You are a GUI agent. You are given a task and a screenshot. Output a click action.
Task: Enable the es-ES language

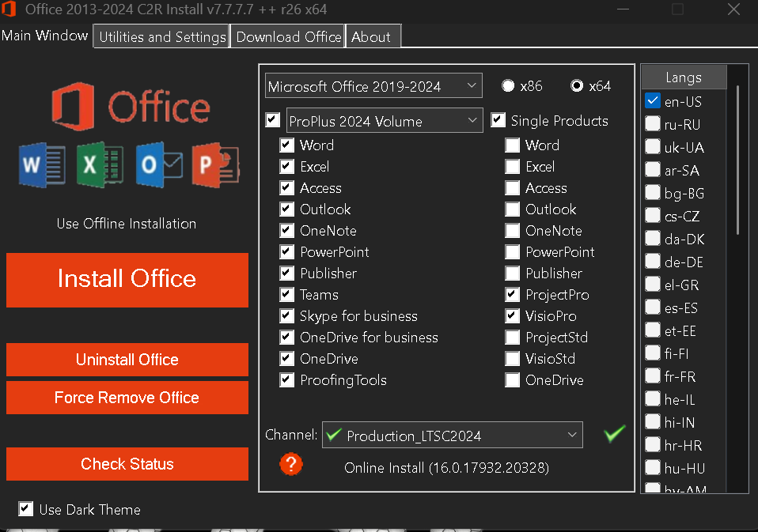[653, 308]
